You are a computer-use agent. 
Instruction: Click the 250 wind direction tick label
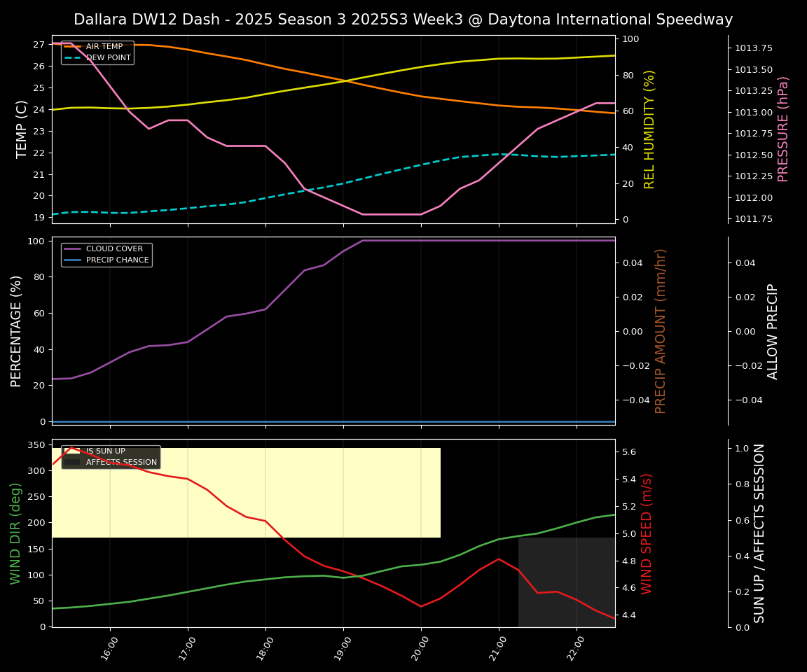click(x=37, y=497)
